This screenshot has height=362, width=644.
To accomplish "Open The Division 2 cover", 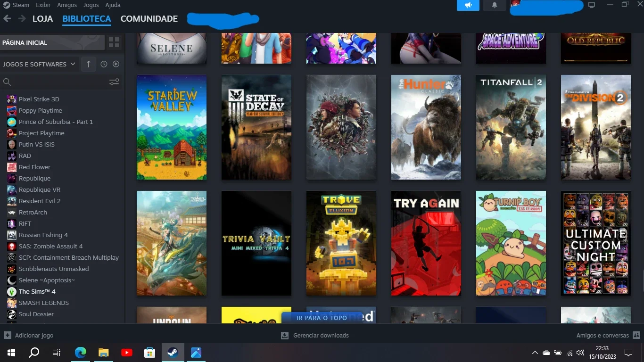I will tap(596, 127).
